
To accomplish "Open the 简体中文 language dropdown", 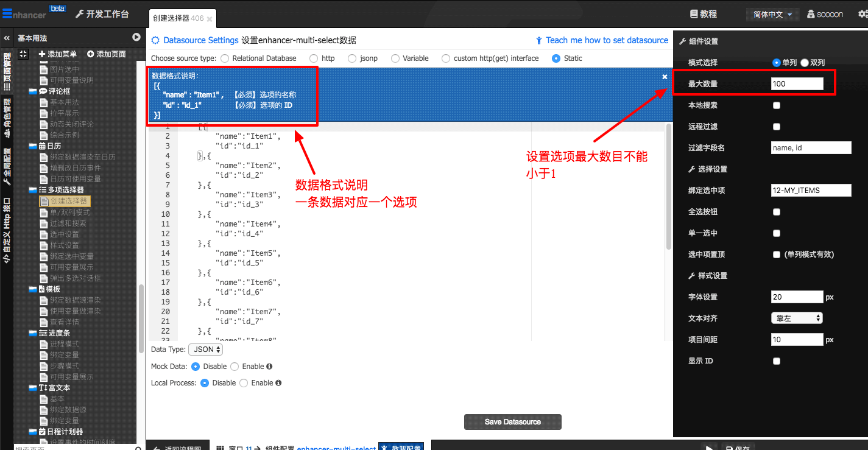I will [772, 14].
